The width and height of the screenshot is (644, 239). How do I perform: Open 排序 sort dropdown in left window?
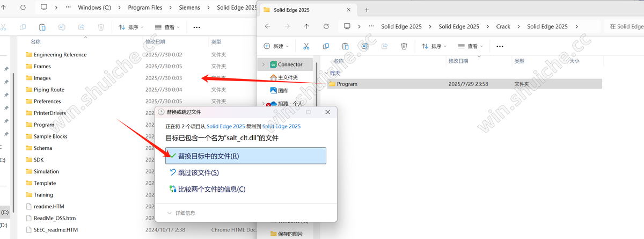tap(131, 27)
